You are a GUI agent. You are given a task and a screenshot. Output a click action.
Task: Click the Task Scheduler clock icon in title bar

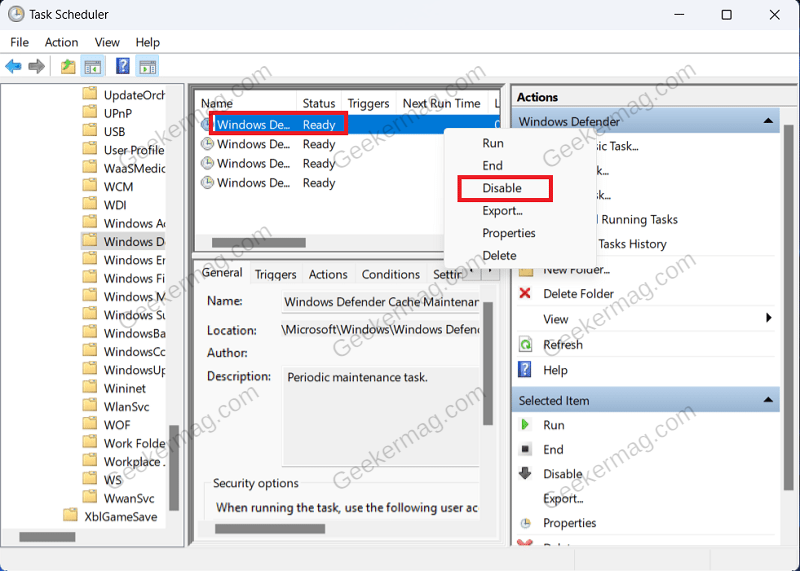[16, 14]
